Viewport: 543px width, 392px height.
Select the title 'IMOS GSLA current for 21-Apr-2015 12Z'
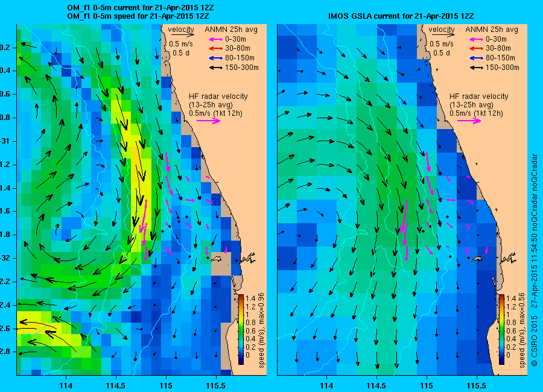401,16
